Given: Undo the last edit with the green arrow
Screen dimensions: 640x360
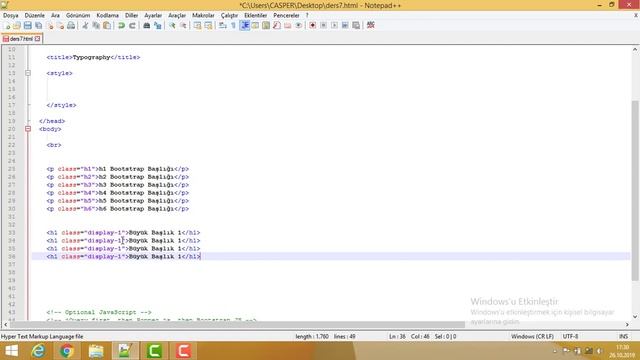Looking at the screenshot, I should (121, 26).
